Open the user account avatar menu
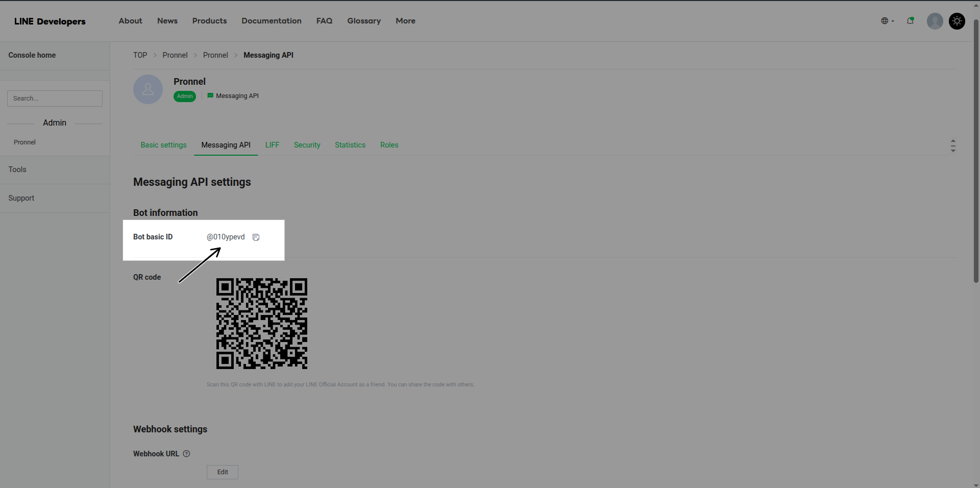980x488 pixels. [935, 21]
